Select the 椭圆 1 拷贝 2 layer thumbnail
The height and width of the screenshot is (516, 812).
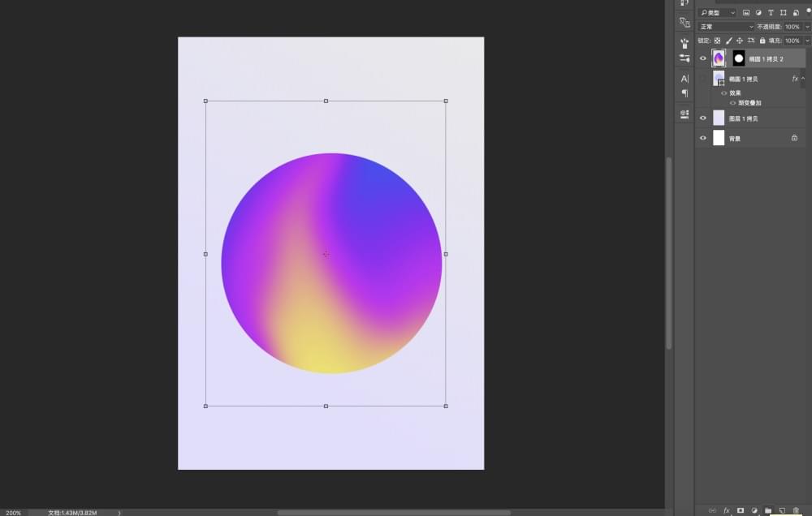(719, 58)
